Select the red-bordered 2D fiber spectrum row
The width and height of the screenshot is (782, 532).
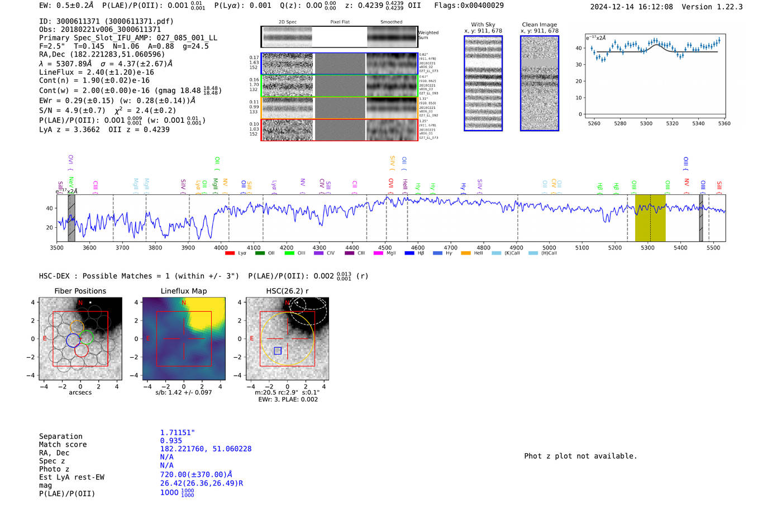pyautogui.click(x=339, y=130)
